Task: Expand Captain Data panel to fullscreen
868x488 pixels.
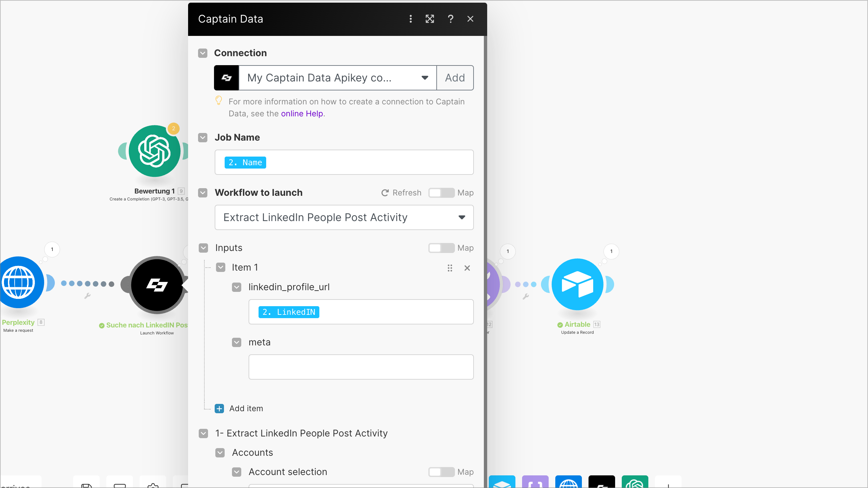Action: click(430, 19)
